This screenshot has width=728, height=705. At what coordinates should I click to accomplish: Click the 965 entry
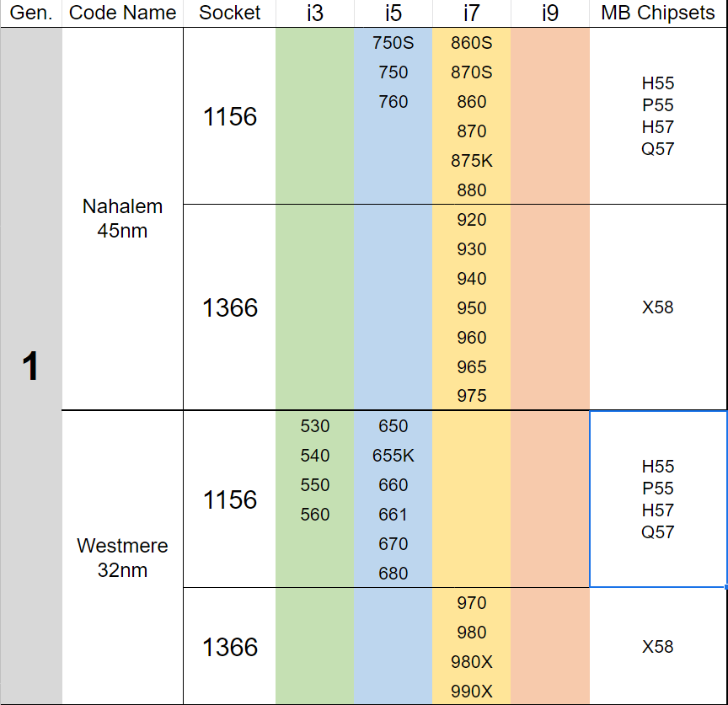(472, 367)
